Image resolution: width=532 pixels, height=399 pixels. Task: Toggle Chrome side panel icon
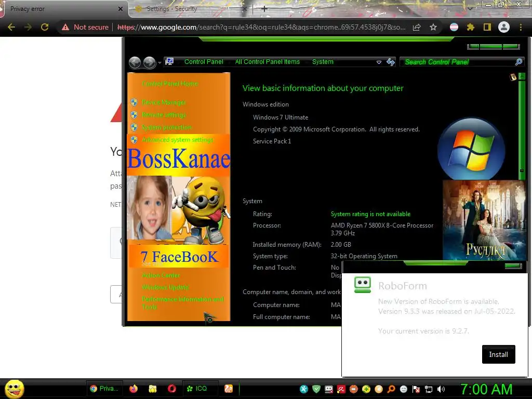(487, 27)
